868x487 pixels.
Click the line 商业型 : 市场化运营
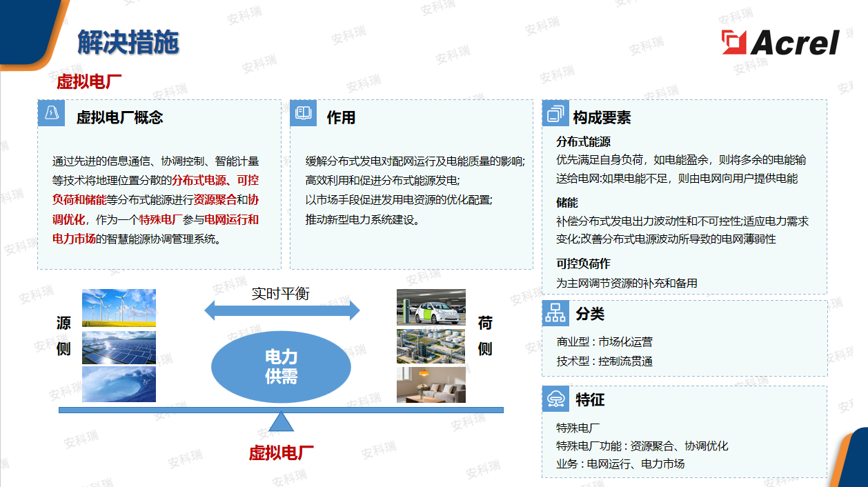(604, 341)
